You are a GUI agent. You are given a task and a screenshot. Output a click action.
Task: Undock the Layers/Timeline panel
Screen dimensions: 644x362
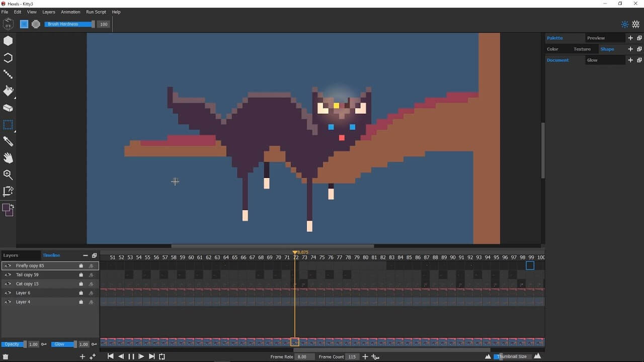[x=94, y=255]
